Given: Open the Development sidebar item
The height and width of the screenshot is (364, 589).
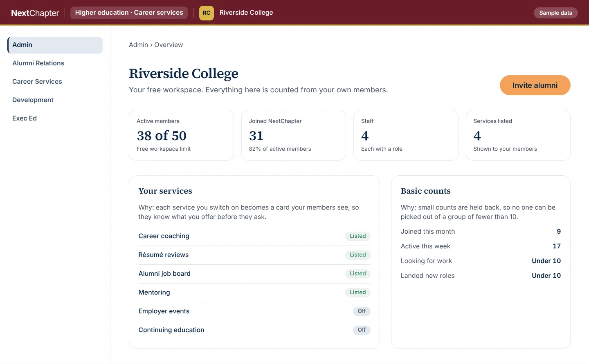Looking at the screenshot, I should coord(55,100).
